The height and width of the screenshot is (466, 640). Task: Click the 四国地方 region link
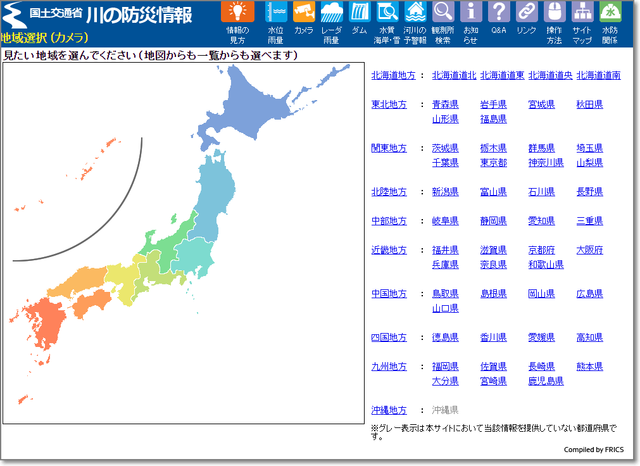pos(389,338)
